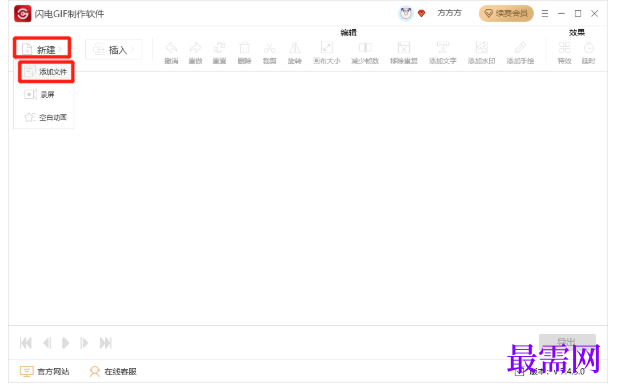Open 在线客服 online customer service

[113, 371]
